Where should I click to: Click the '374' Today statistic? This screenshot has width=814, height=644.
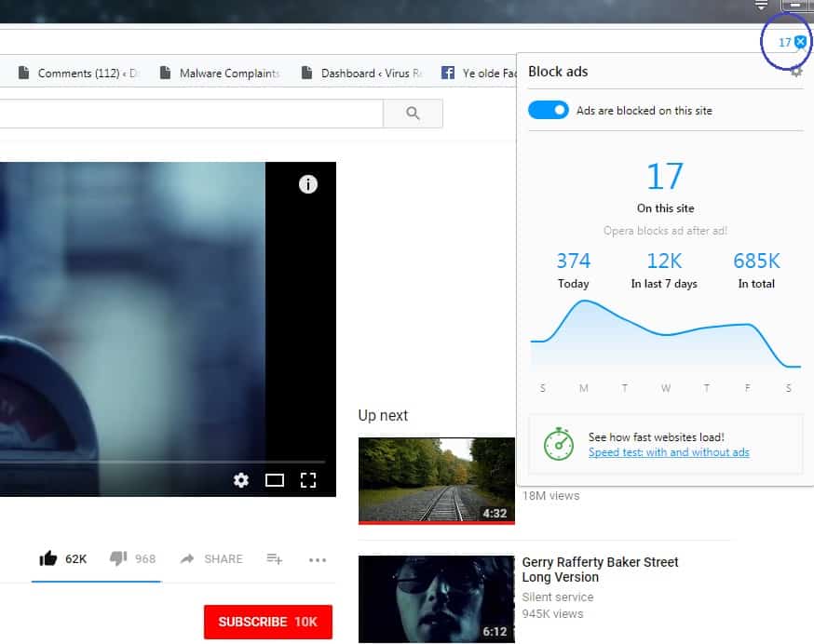[573, 261]
